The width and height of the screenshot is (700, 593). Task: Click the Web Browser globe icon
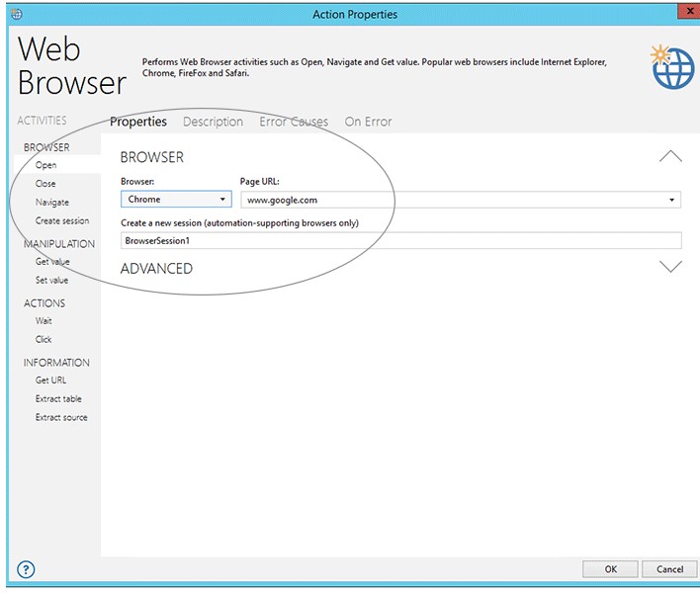pyautogui.click(x=672, y=67)
